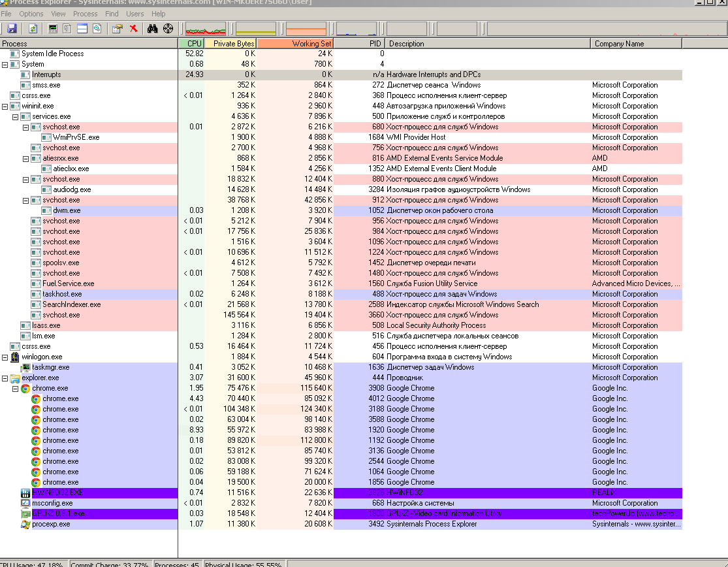Screen dimensions: 728x567
Task: Click the orange physical memory mini graph
Action: pos(306,29)
